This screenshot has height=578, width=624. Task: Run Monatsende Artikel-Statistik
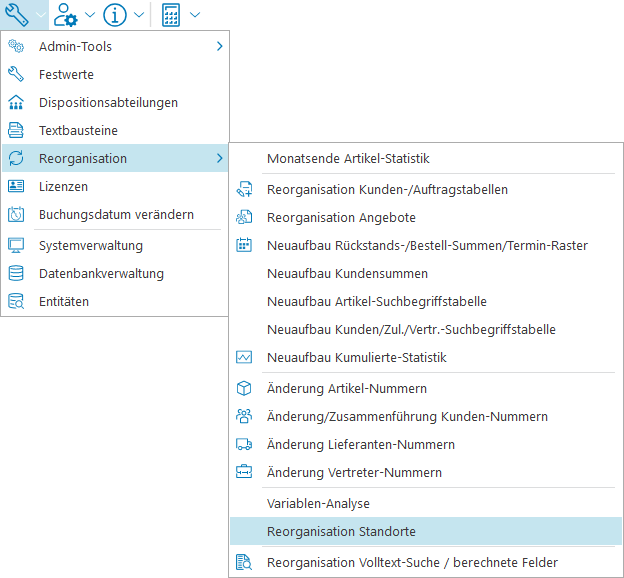point(348,158)
